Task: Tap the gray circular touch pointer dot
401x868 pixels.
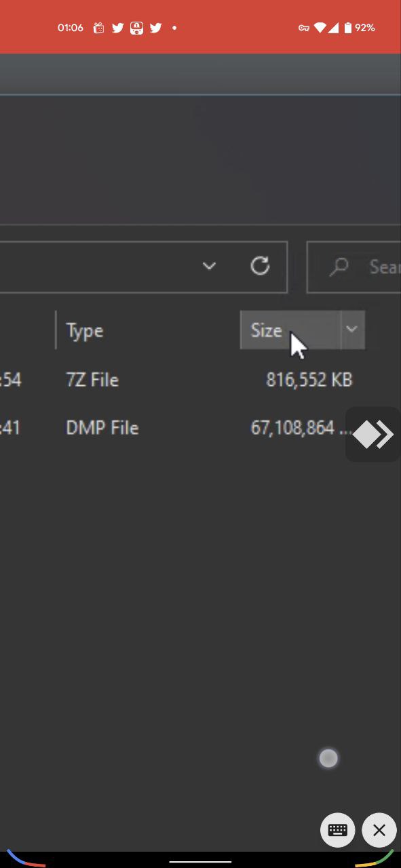Action: click(328, 758)
